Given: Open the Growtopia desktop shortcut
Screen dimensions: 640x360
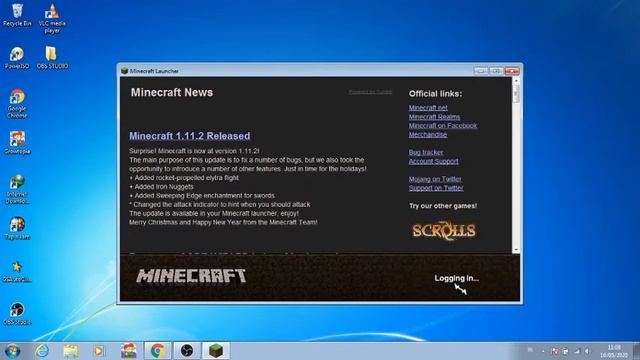Looking at the screenshot, I should tap(17, 143).
